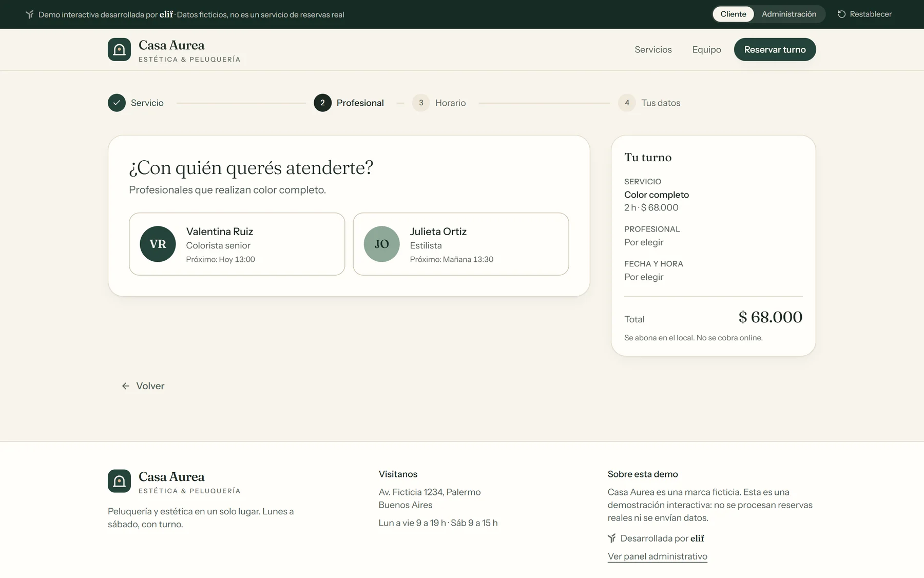Click the Casa Aurea arch logo in footer
The image size is (924, 578).
119,481
